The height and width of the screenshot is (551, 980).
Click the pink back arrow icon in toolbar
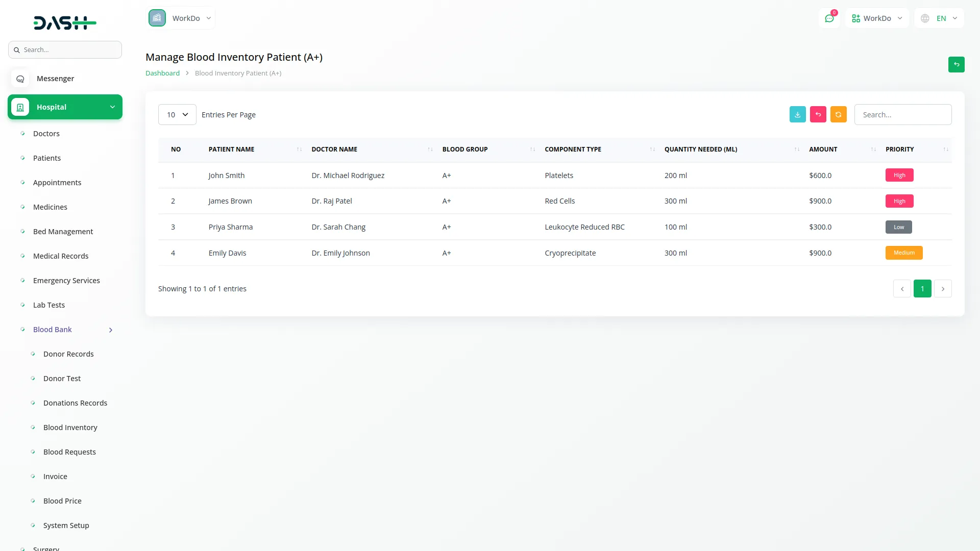click(818, 115)
